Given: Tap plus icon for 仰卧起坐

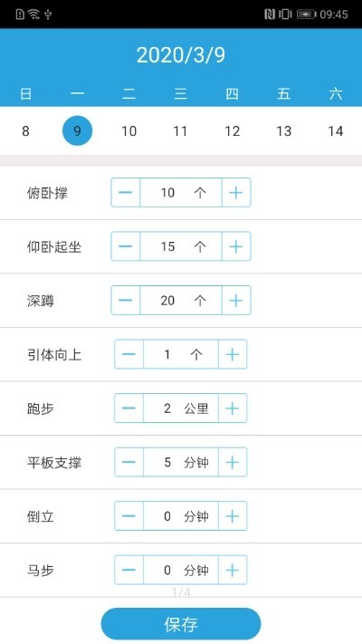Looking at the screenshot, I should (236, 246).
